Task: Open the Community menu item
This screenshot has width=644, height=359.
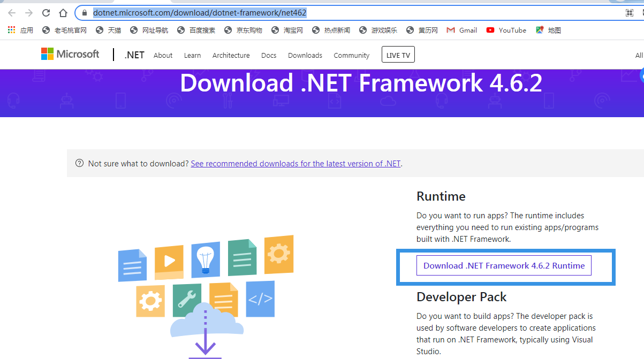Action: (x=351, y=55)
